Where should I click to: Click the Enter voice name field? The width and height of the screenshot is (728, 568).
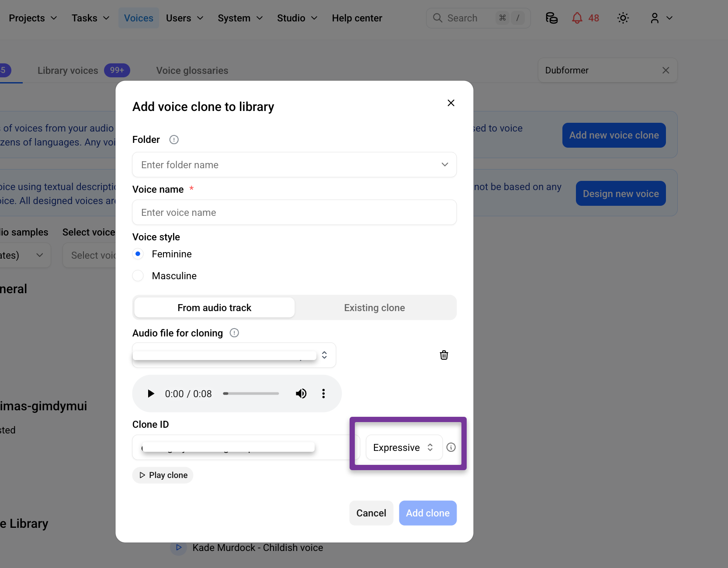295,212
